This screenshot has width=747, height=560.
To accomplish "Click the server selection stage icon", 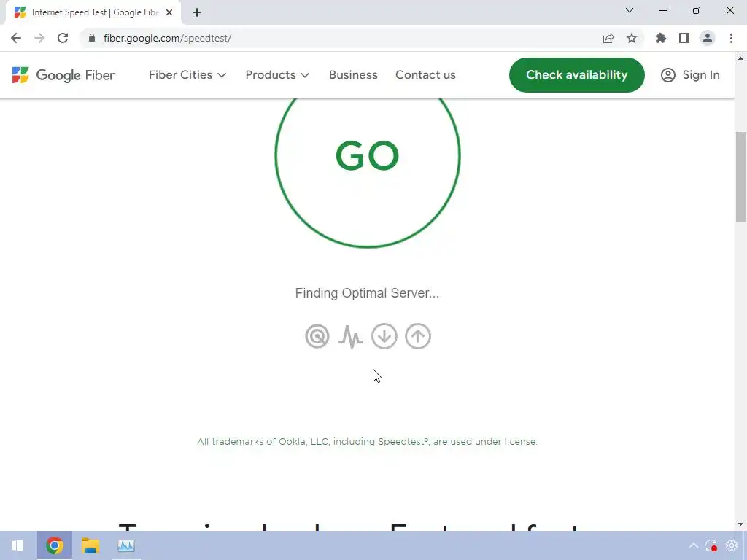I will [x=317, y=336].
